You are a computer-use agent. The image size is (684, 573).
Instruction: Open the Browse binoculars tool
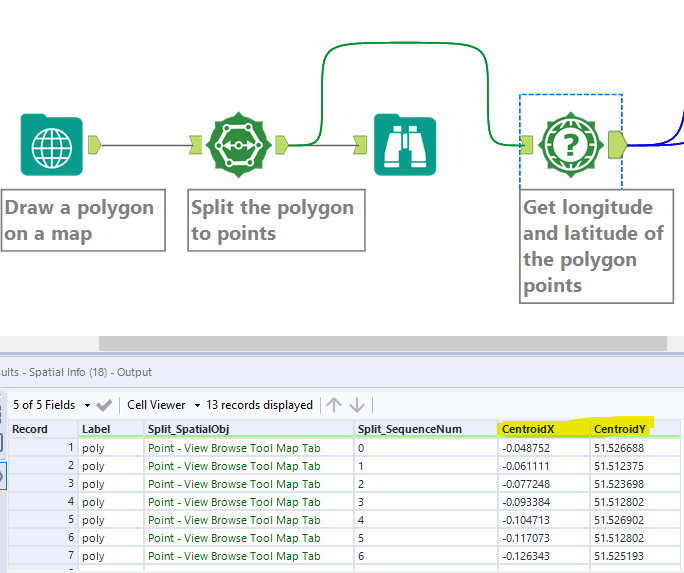[405, 145]
